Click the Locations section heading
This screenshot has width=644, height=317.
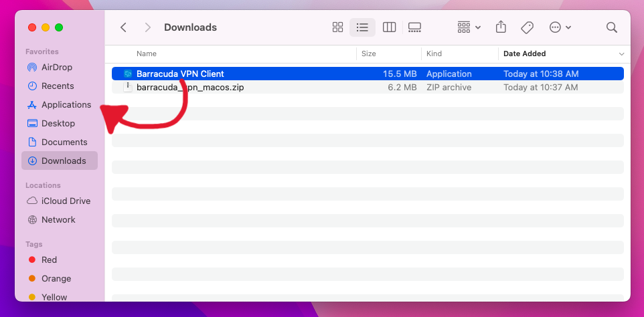tap(43, 185)
